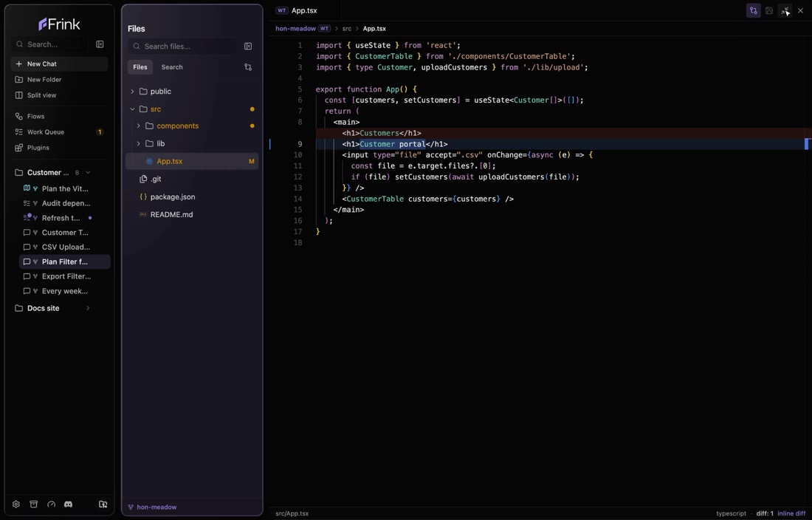Select App.tsx in the file tree

click(x=192, y=162)
